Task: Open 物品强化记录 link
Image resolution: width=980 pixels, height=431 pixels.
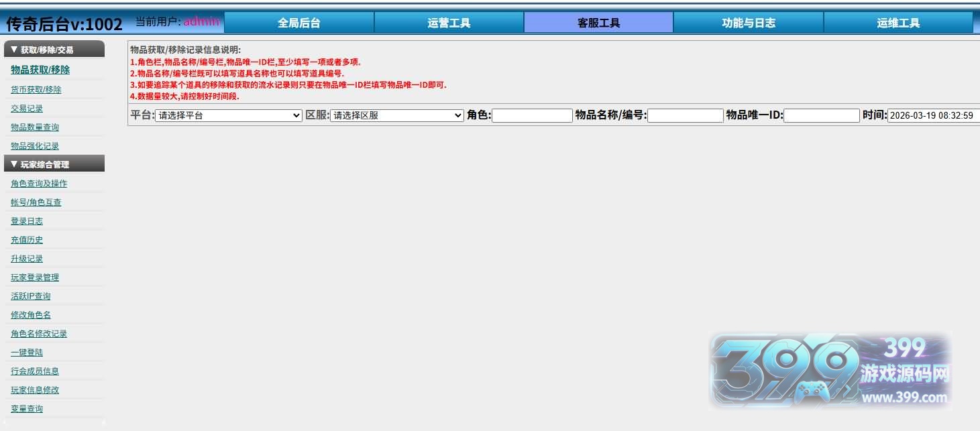Action: coord(35,145)
